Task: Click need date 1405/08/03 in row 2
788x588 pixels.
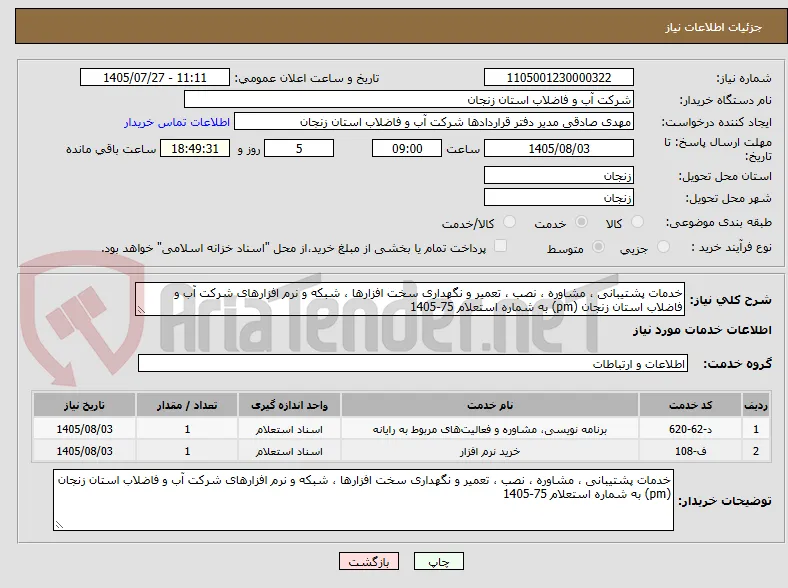Action: (x=84, y=451)
